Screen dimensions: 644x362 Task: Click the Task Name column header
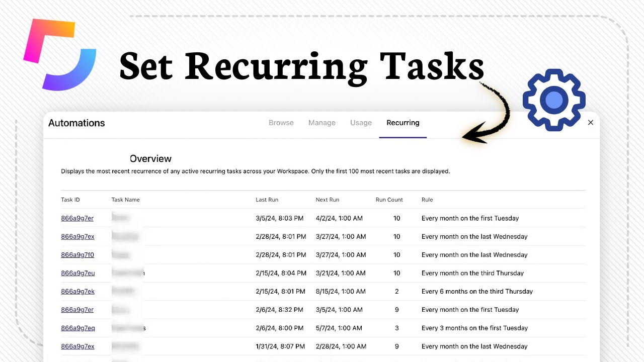[126, 200]
